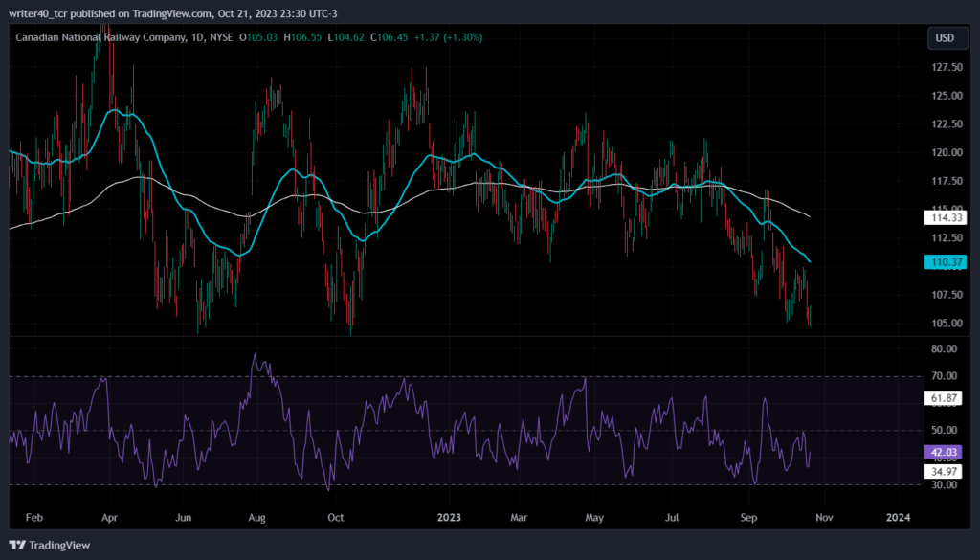
Task: Click the 80.00 RSI axis label
Action: pos(945,348)
